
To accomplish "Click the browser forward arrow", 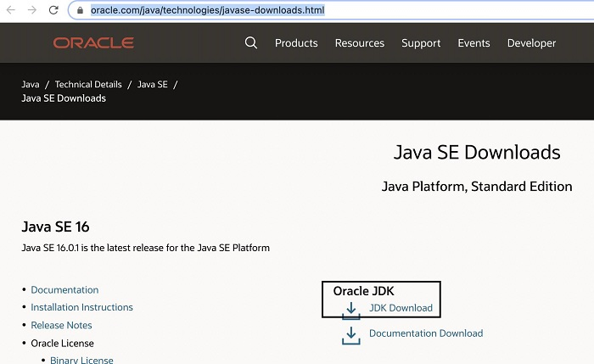I will (x=31, y=10).
